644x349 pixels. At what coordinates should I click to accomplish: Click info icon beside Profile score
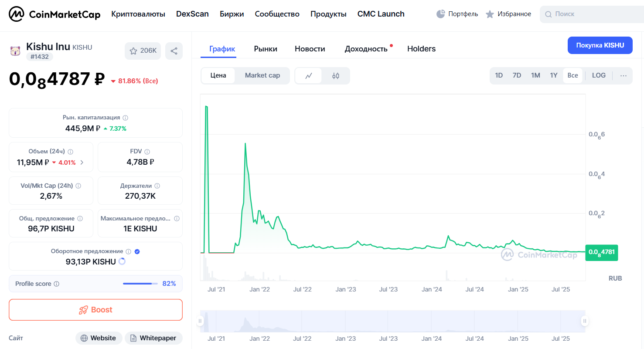click(x=56, y=284)
